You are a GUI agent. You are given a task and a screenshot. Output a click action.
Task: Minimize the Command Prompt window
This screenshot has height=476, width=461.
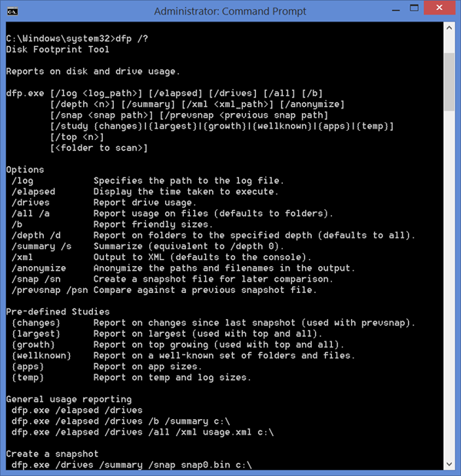pos(396,10)
